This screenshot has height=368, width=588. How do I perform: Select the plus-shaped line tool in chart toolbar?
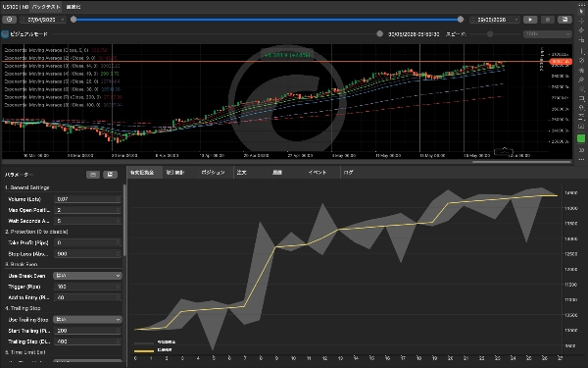(x=581, y=40)
